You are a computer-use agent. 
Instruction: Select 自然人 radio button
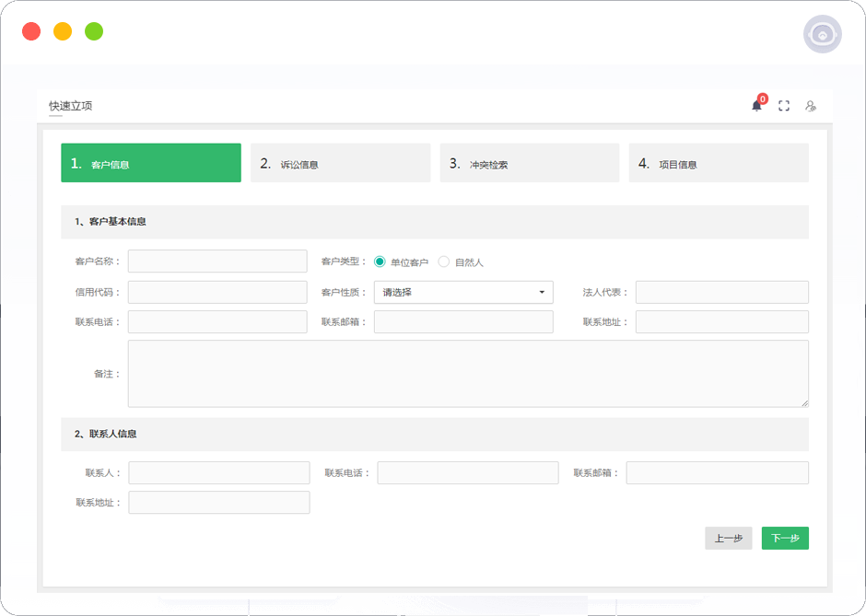[443, 262]
